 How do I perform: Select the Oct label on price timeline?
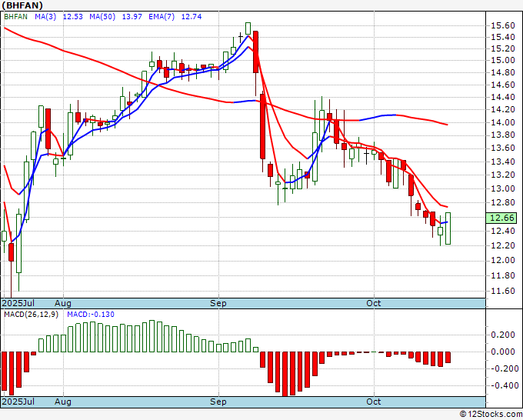[x=374, y=303]
